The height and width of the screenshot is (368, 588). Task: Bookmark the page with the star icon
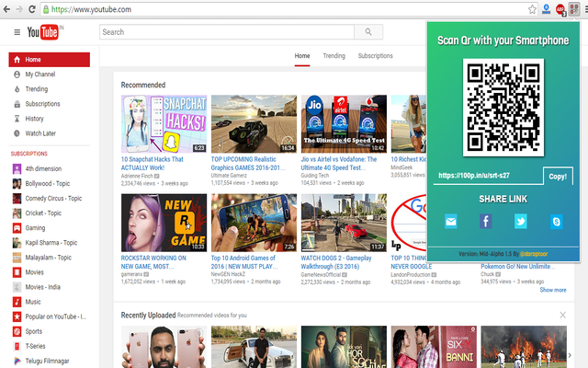(x=532, y=9)
